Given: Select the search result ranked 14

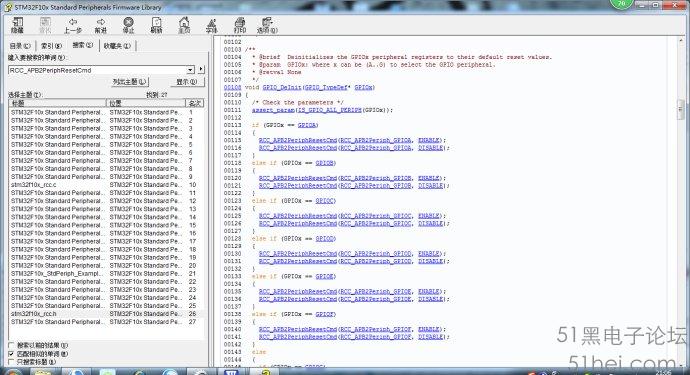Looking at the screenshot, I should (x=106, y=217).
